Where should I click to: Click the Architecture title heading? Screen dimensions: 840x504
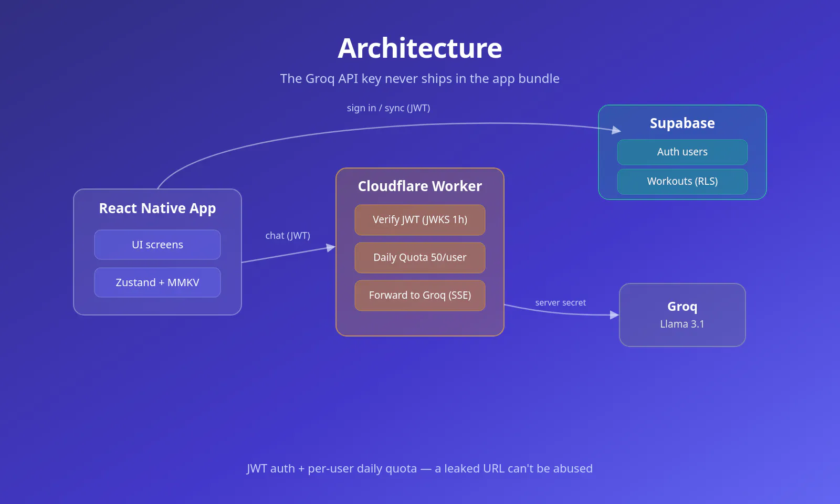click(x=420, y=48)
